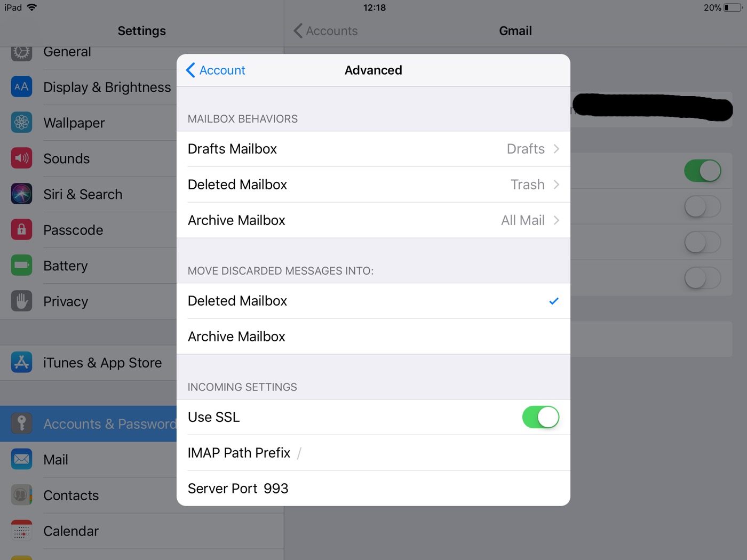Screen dimensions: 747x560
Task: Open Contacts settings
Action: [x=89, y=495]
